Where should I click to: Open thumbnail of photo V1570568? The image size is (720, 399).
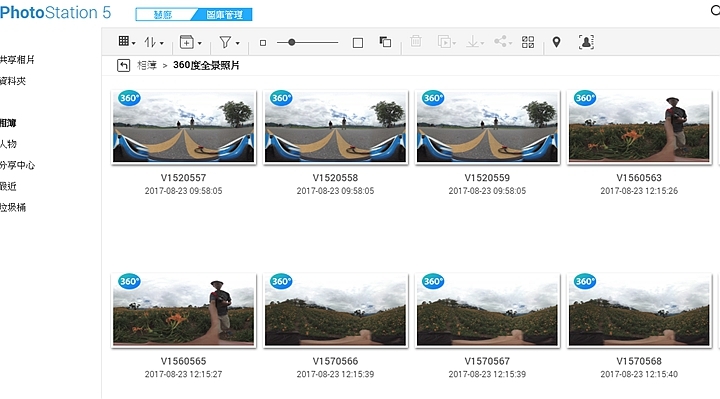pos(639,310)
